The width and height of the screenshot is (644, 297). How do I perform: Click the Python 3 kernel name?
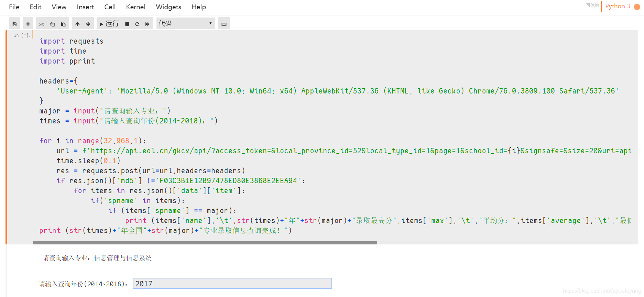[x=618, y=6]
